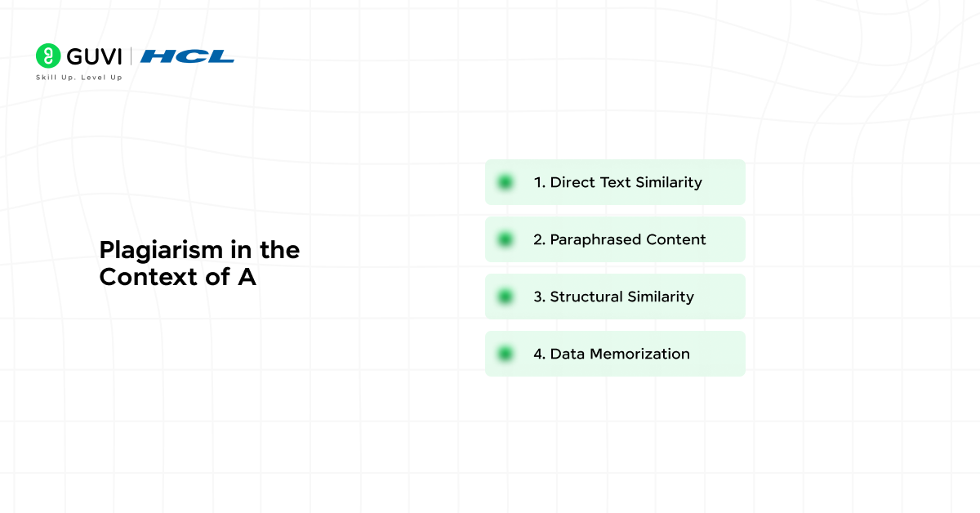Select green dot beside Data Memorization
980x513 pixels.
(x=505, y=354)
